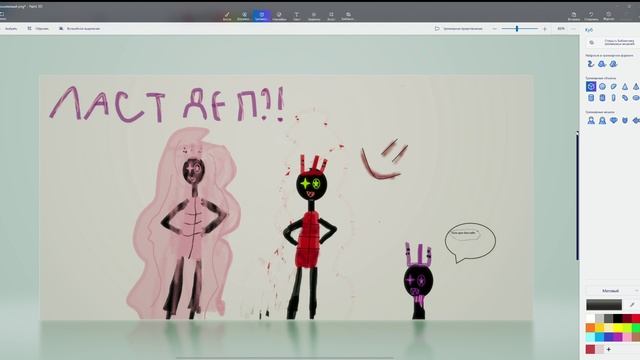Select the Sphere 3D object
The image size is (640, 360).
602,87
